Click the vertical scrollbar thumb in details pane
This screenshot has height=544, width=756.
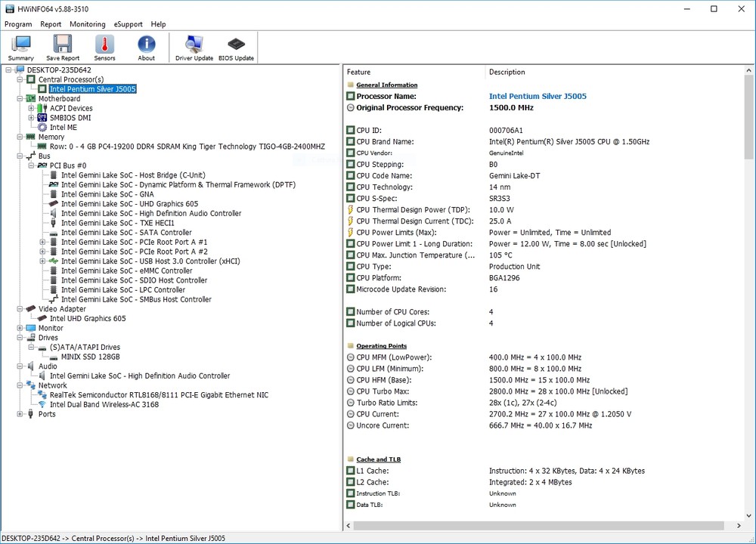point(748,117)
